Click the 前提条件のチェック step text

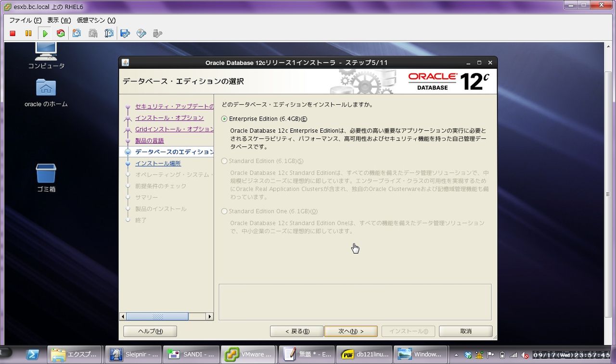click(x=161, y=186)
